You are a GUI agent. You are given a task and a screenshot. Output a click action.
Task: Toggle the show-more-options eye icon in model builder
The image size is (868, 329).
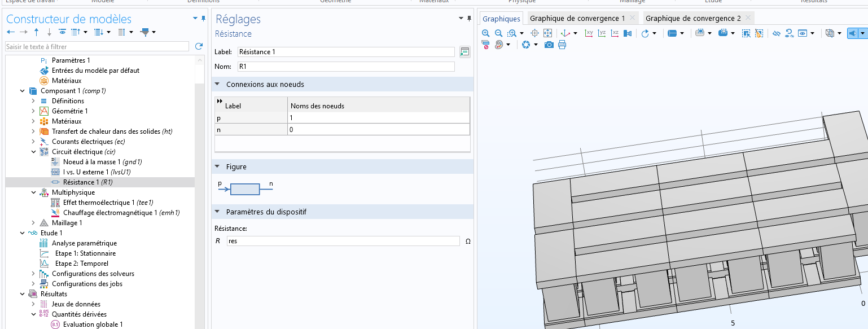tap(62, 32)
